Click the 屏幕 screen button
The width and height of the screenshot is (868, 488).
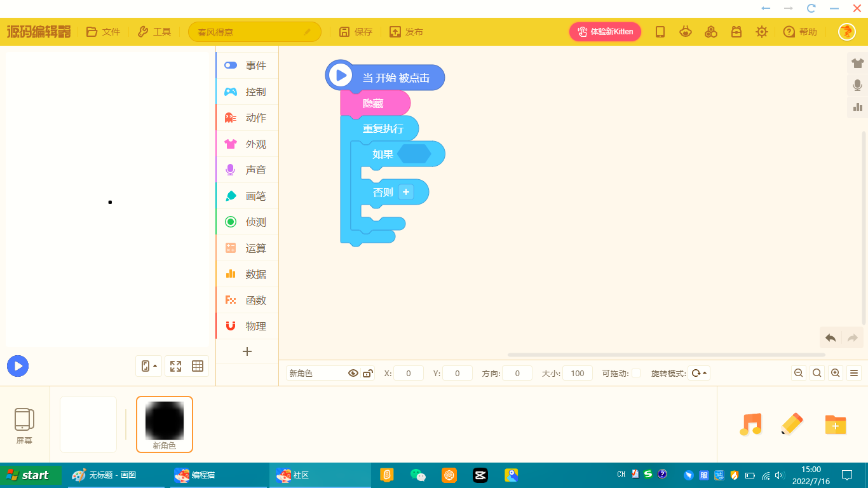[x=24, y=426]
